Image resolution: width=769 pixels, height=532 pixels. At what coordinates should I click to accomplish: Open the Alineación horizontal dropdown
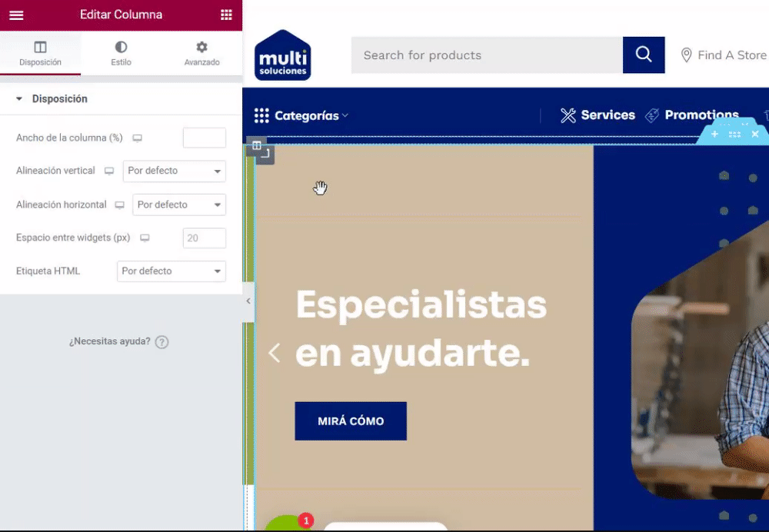[x=179, y=205]
